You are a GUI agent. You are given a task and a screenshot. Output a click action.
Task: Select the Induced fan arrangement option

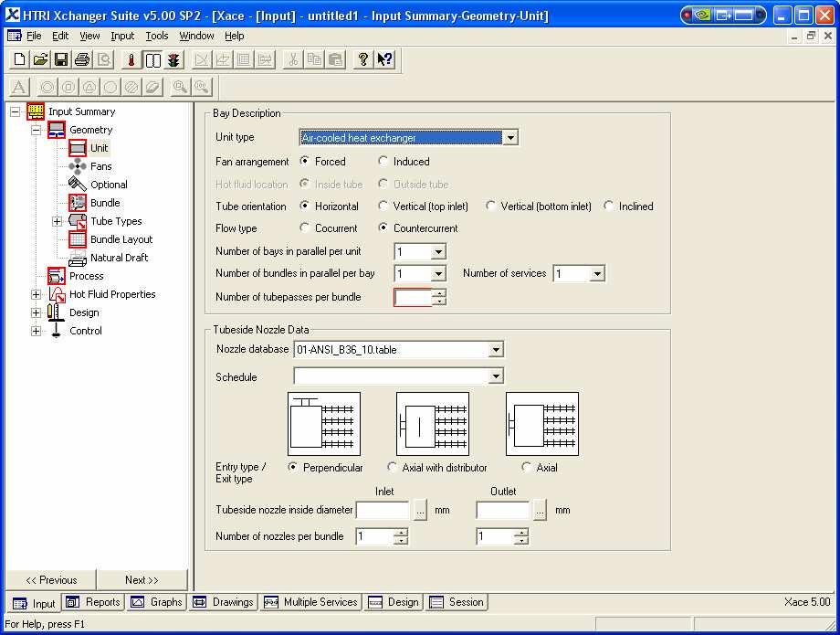(383, 161)
